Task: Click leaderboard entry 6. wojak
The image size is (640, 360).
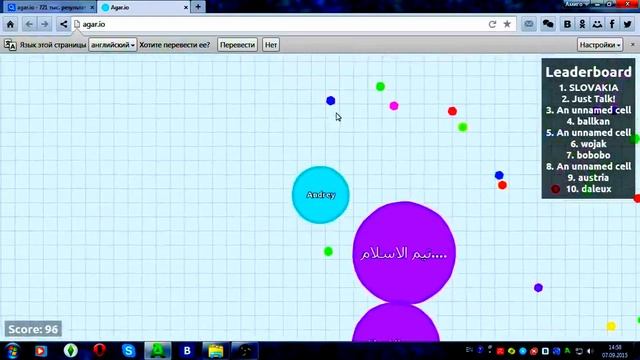Action: click(588, 144)
